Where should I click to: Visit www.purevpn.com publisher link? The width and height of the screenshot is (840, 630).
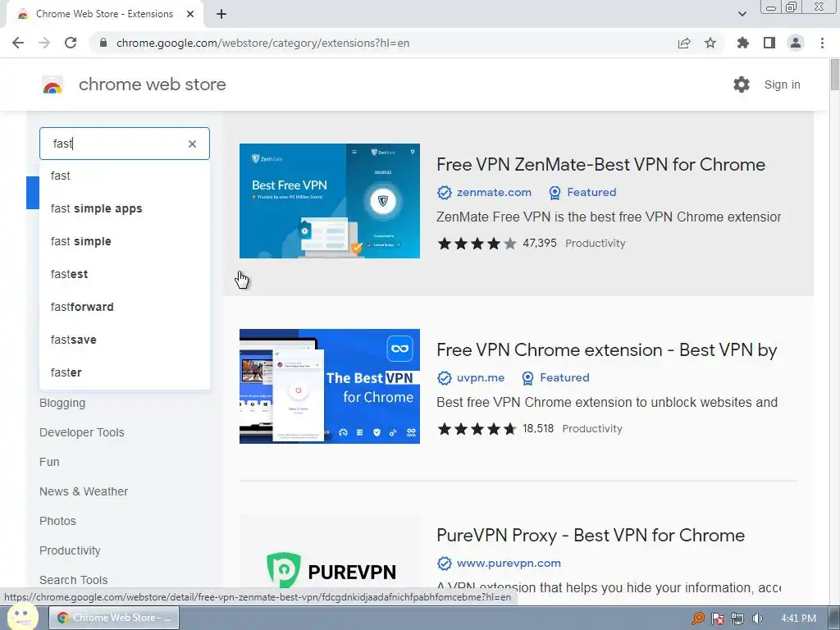pos(509,563)
